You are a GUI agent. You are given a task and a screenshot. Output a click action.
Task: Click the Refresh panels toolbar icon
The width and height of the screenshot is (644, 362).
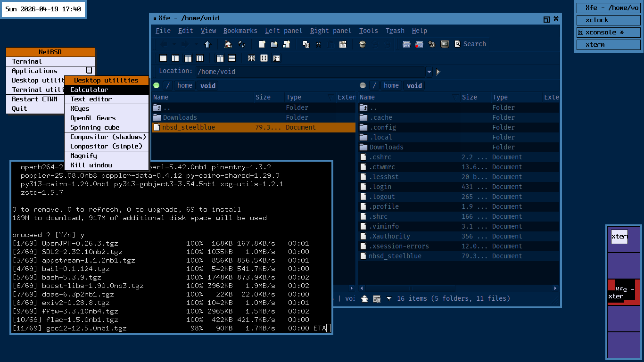(x=241, y=44)
